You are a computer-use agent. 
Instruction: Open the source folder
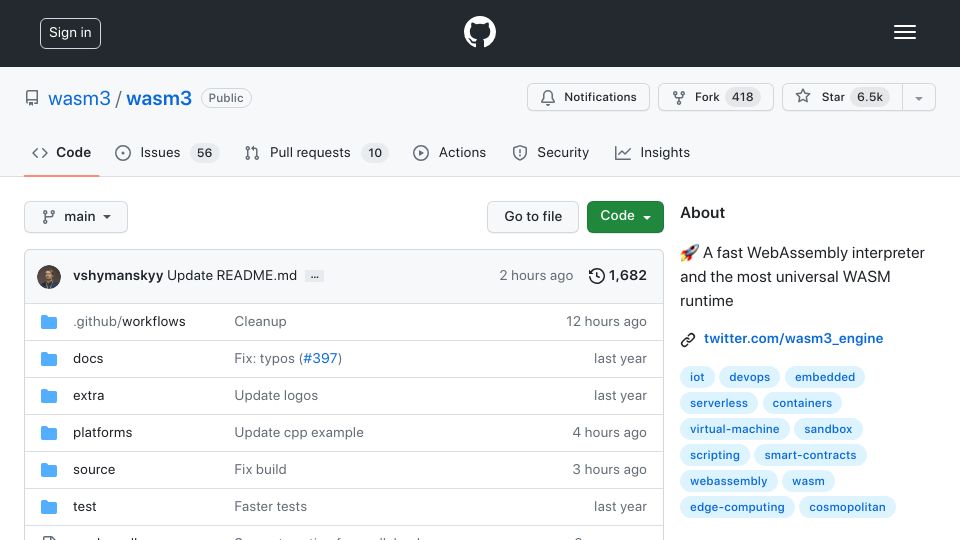click(94, 470)
